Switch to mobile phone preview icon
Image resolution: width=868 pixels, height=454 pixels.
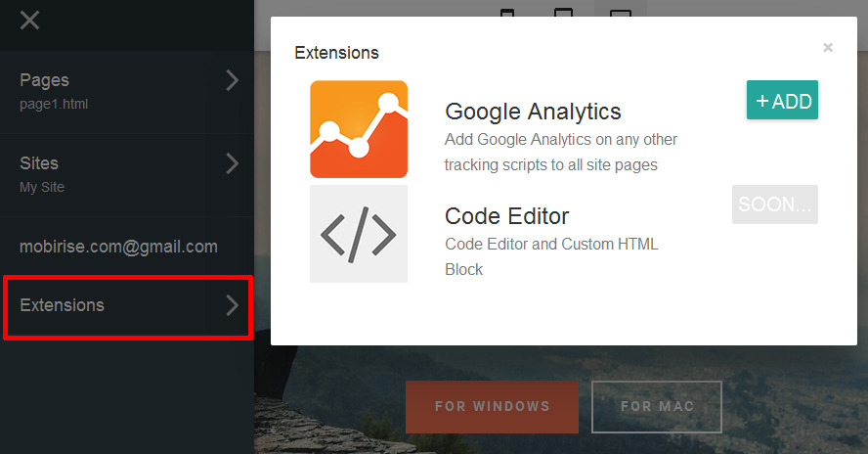click(x=507, y=12)
